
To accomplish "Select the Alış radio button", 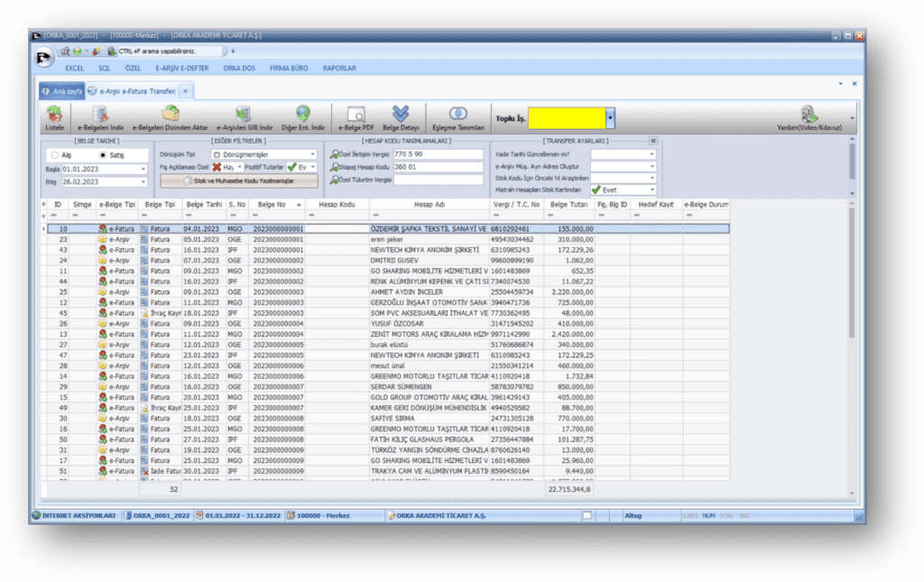I will click(x=55, y=155).
